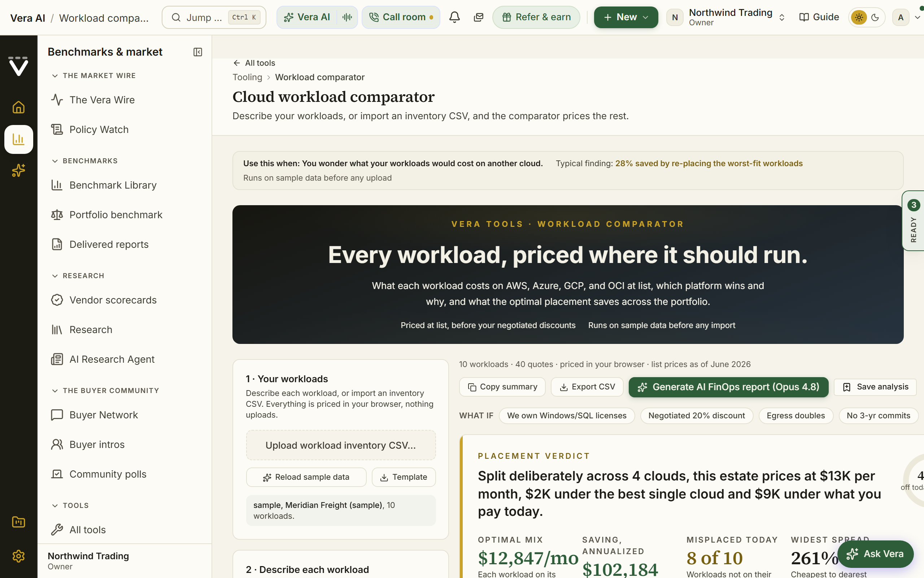924x578 pixels.
Task: Open the A user avatar menu
Action: click(x=901, y=17)
